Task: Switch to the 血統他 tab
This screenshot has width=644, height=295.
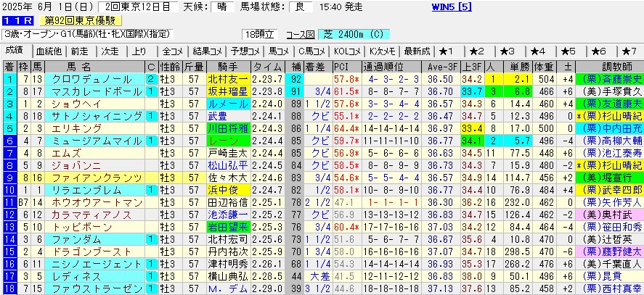Action: [49, 51]
